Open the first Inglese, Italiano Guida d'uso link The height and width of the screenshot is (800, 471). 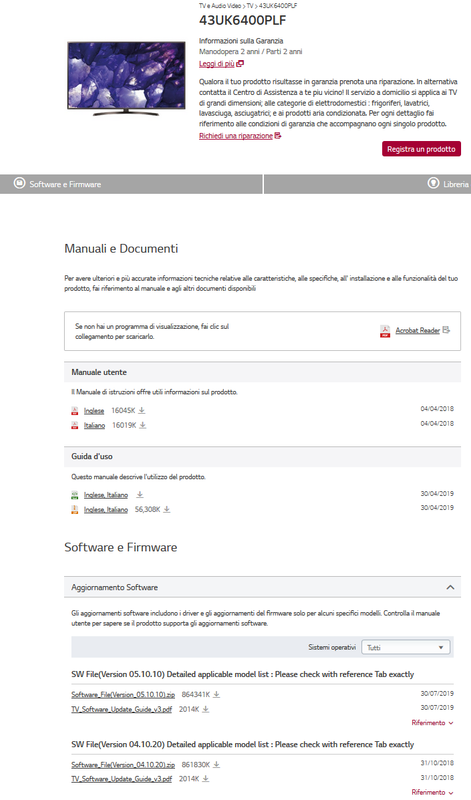[x=106, y=495]
